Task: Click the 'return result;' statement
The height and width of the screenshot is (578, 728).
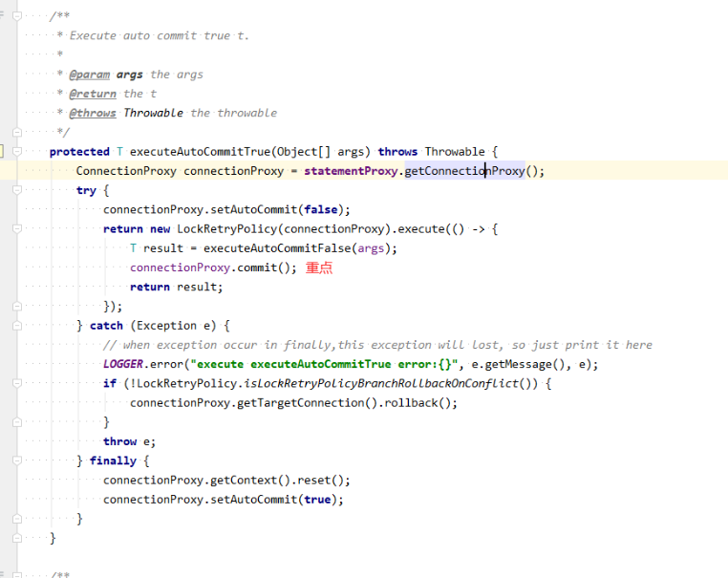Action: 177,288
